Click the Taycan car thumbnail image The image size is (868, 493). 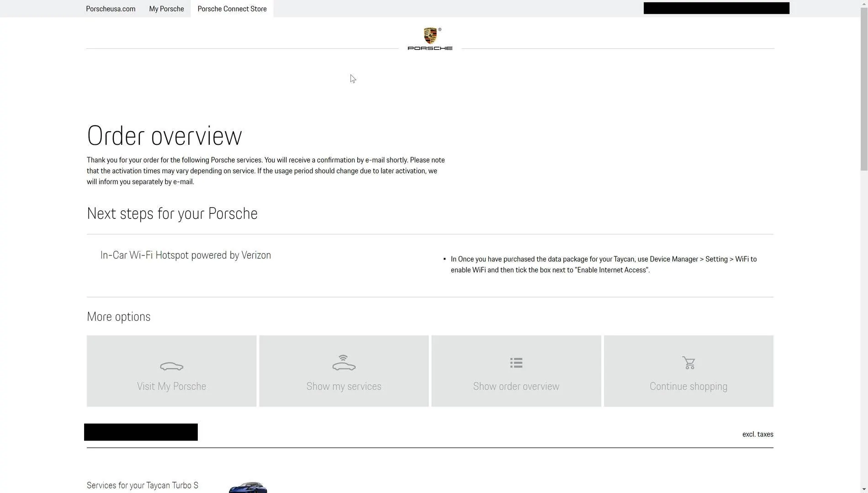[248, 487]
